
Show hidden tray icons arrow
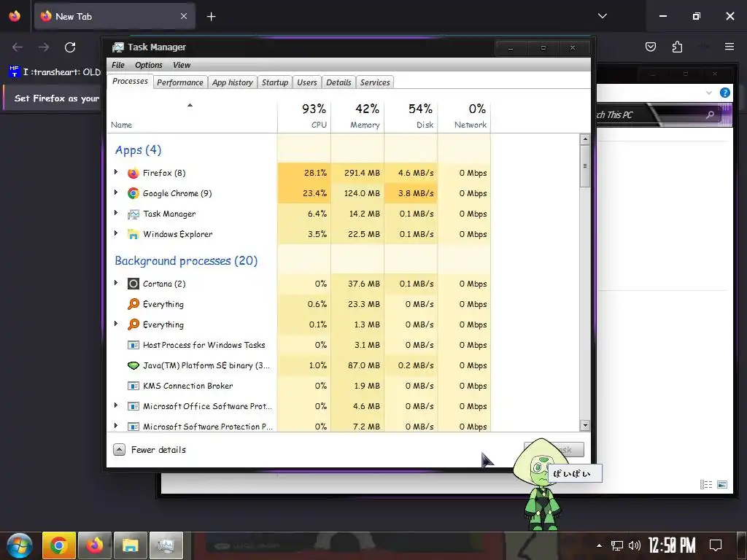pos(600,545)
